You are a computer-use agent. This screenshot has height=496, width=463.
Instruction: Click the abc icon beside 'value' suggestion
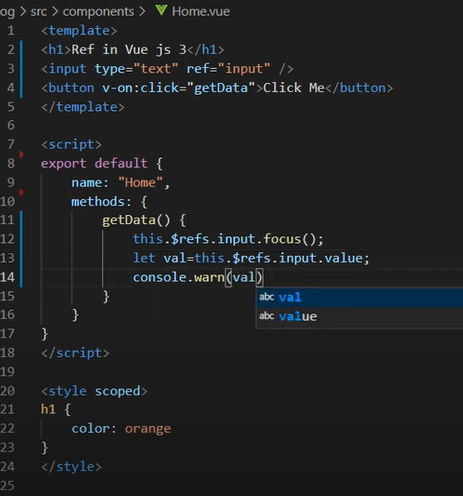(x=267, y=316)
